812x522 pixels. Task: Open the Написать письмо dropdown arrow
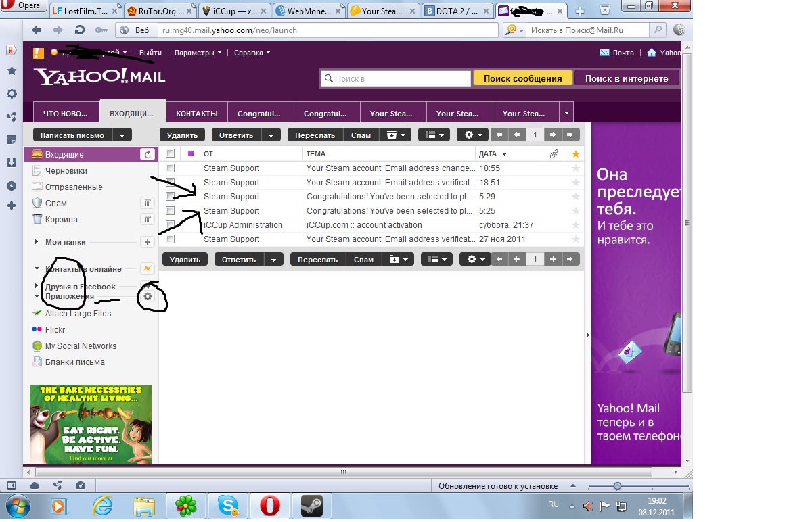[x=122, y=135]
